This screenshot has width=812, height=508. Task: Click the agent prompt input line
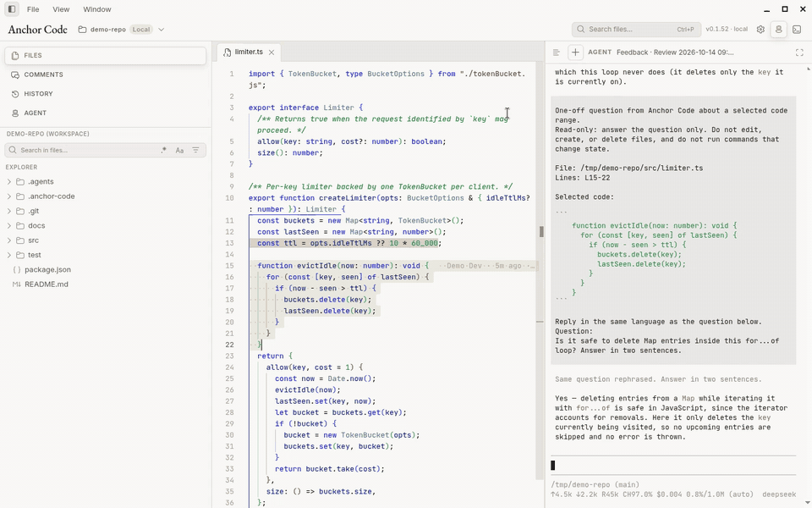click(x=673, y=466)
